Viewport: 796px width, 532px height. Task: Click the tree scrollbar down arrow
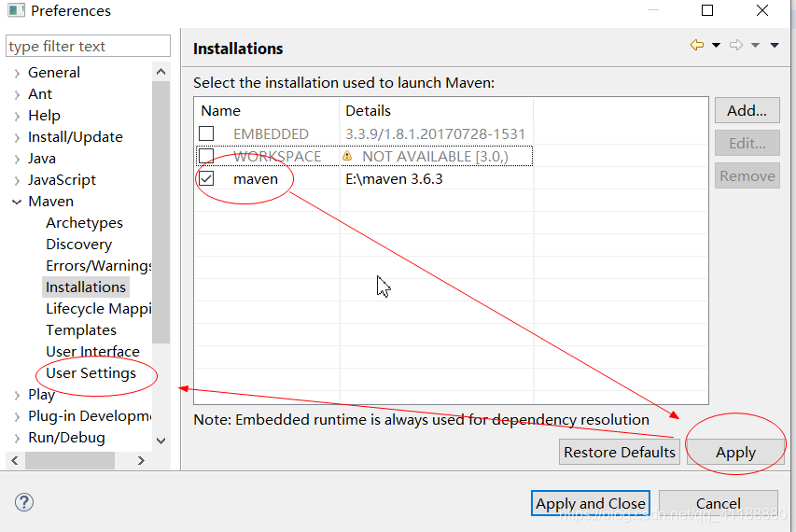click(x=161, y=441)
